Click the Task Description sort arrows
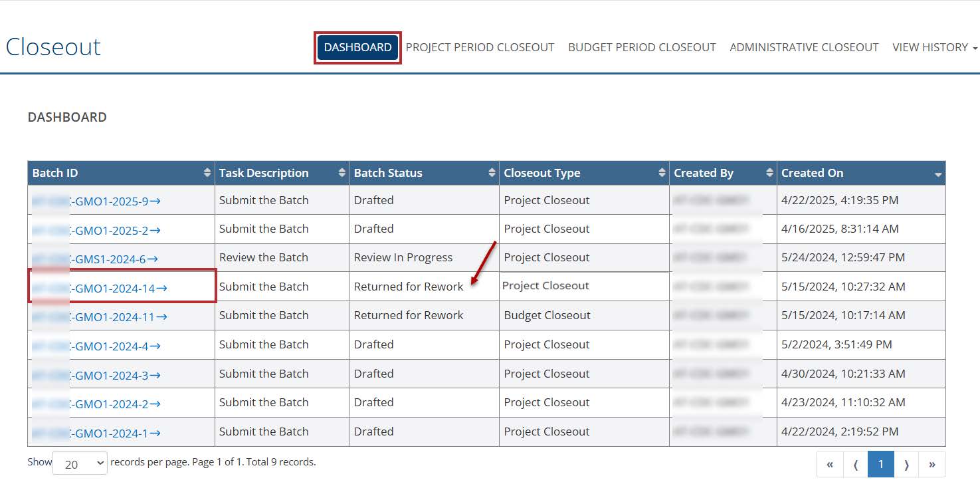 coord(342,173)
